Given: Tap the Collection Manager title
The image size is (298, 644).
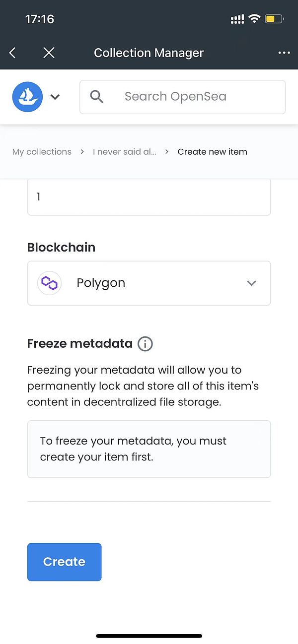Looking at the screenshot, I should click(149, 53).
